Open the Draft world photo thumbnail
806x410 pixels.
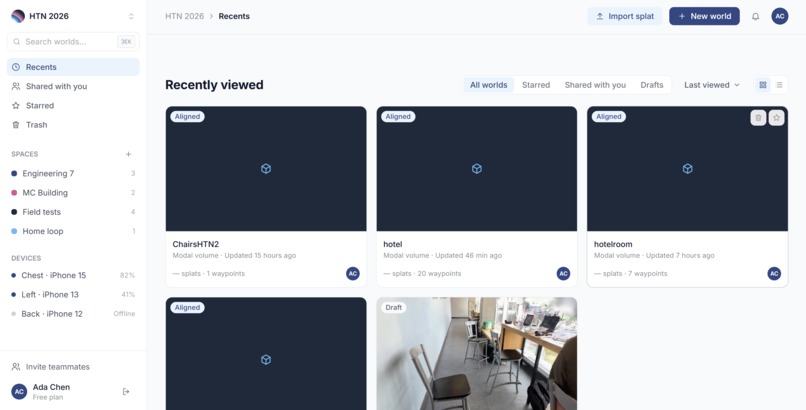(477, 353)
